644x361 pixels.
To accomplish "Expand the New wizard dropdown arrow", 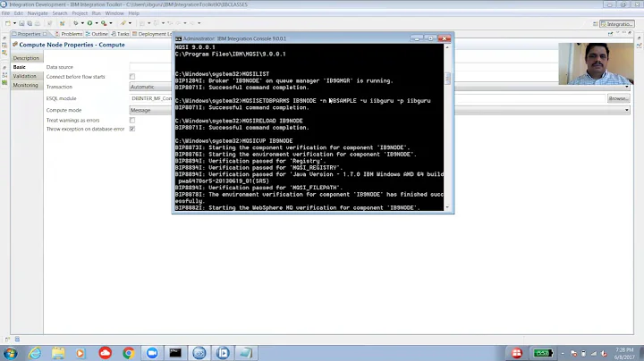I will 14,23.
